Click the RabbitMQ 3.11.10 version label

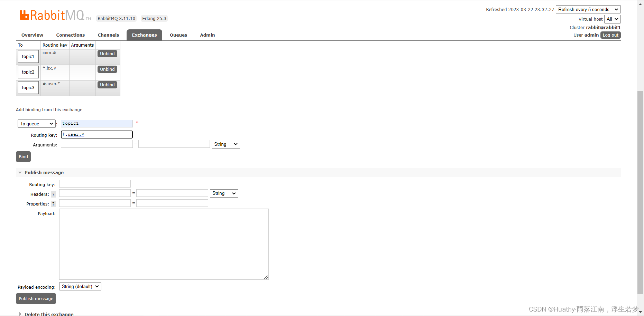pyautogui.click(x=116, y=19)
